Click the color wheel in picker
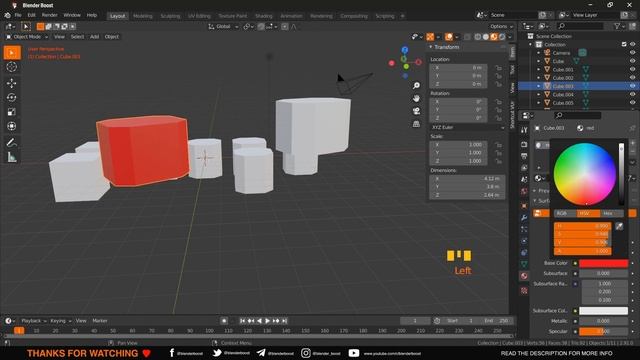 tap(584, 174)
